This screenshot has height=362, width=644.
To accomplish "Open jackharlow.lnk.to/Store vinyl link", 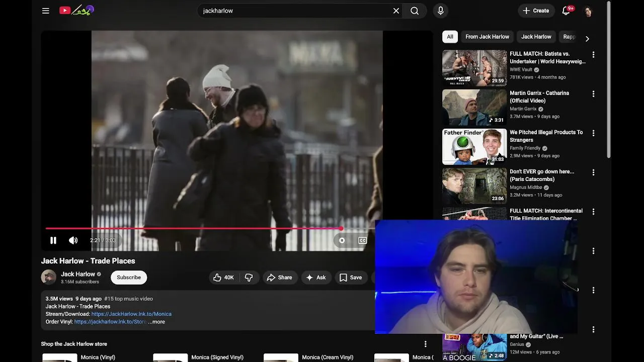I will (110, 322).
